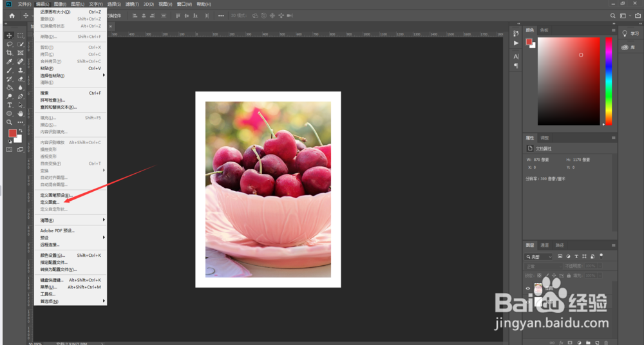Open the layer filter type dropdown
The height and width of the screenshot is (345, 644).
click(539, 257)
